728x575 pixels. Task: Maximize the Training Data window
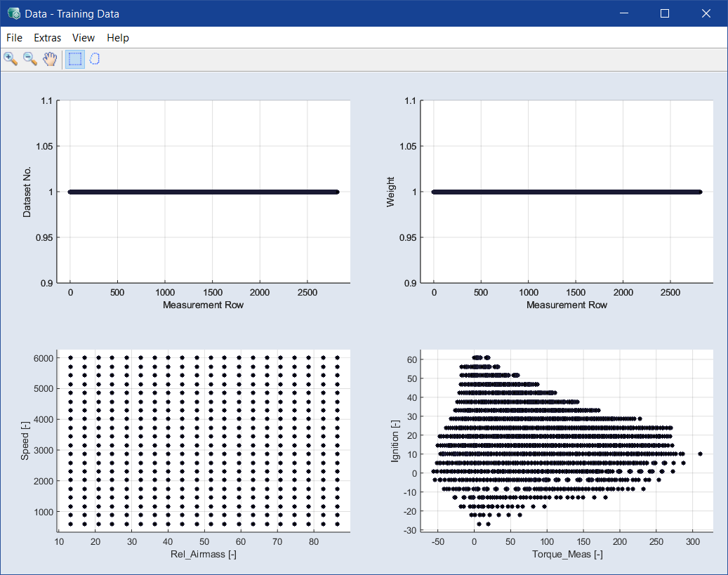click(665, 13)
